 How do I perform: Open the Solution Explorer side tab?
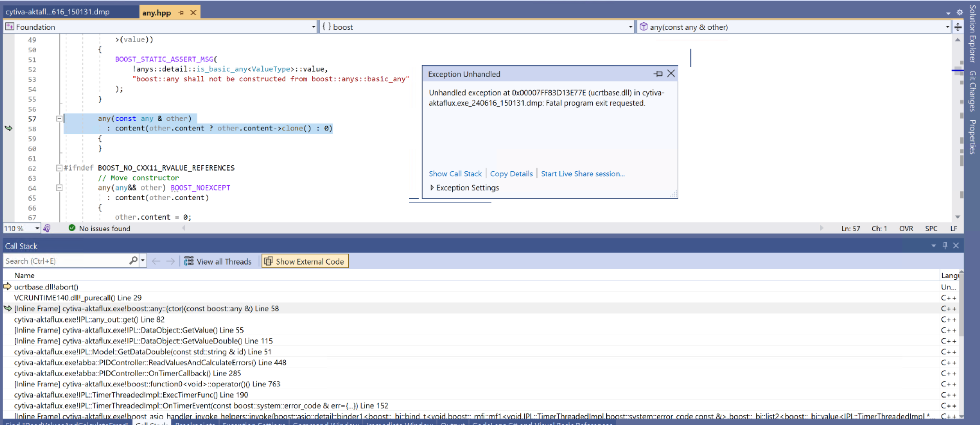tap(973, 34)
